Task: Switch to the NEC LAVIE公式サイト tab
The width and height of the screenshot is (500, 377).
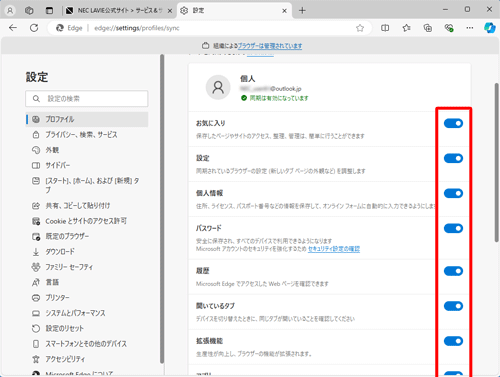Action: [119, 11]
